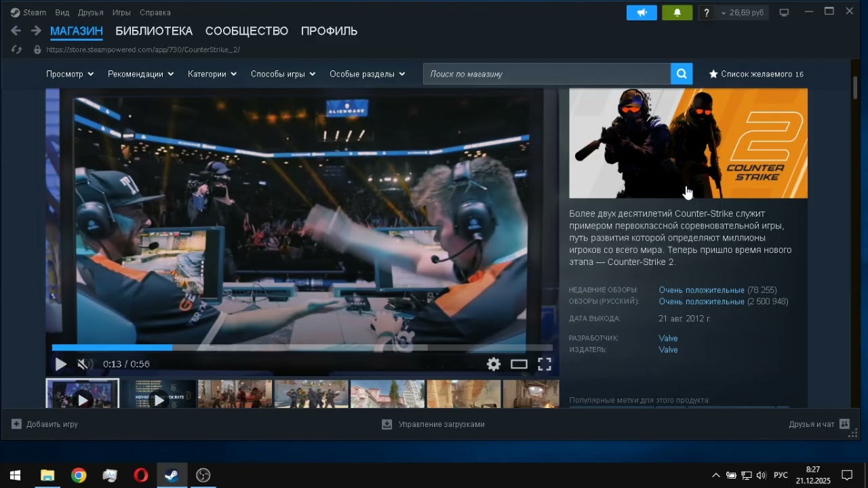The height and width of the screenshot is (488, 868).
Task: Expand the Особые разделы dropdown
Action: (368, 74)
